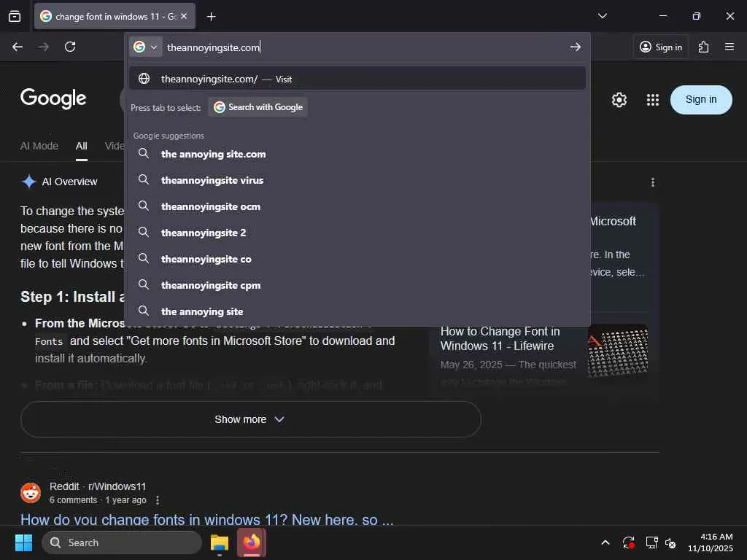This screenshot has height=560, width=747.
Task: Show hidden system tray icons
Action: click(605, 542)
